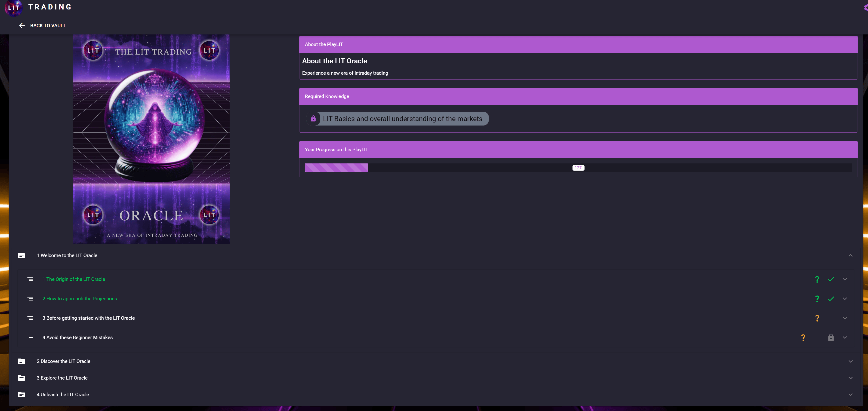
Task: Click the 12% progress label
Action: [578, 168]
